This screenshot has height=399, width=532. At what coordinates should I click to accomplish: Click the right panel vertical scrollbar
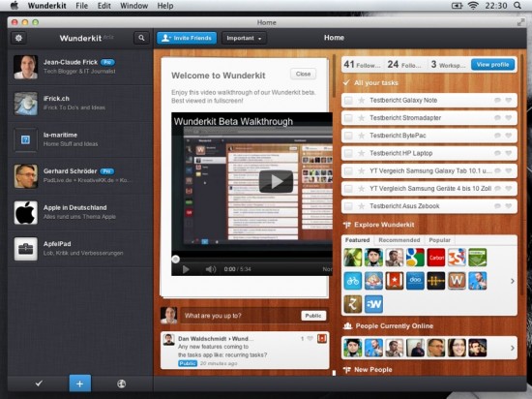tap(522, 175)
